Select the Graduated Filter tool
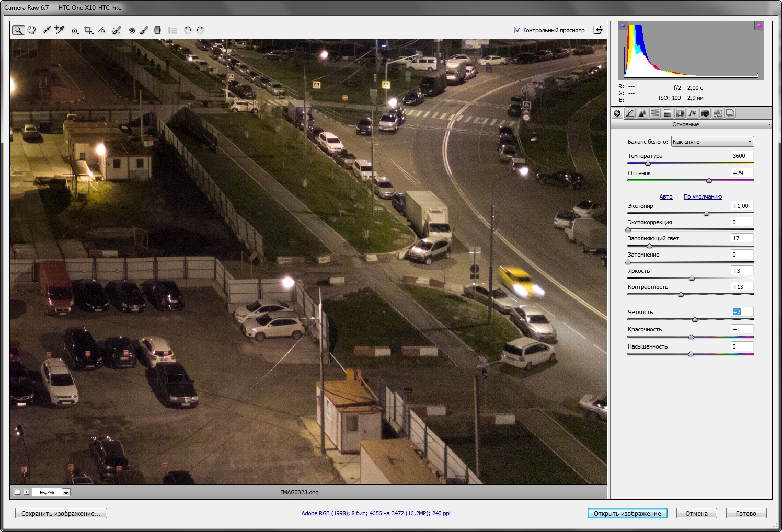Image resolution: width=782 pixels, height=532 pixels. 157,30
